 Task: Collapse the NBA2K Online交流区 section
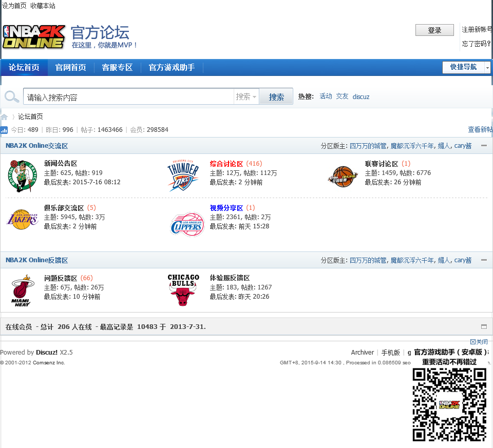click(484, 145)
